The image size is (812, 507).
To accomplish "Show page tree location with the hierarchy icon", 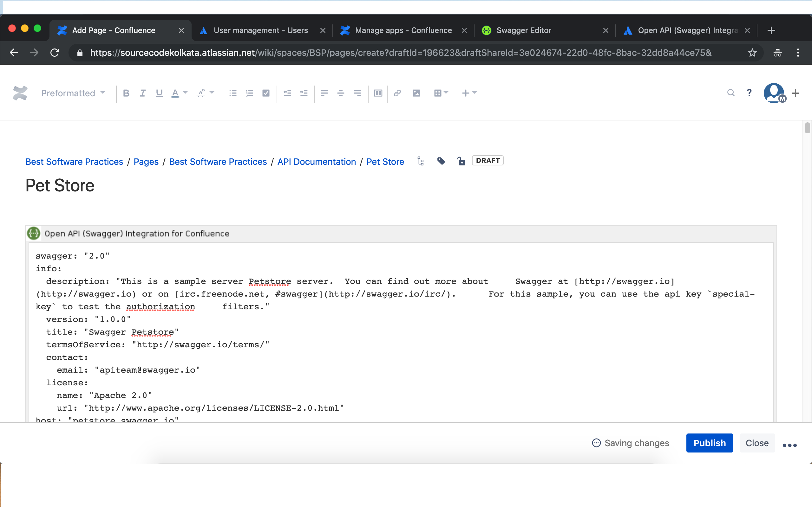I will (x=420, y=161).
